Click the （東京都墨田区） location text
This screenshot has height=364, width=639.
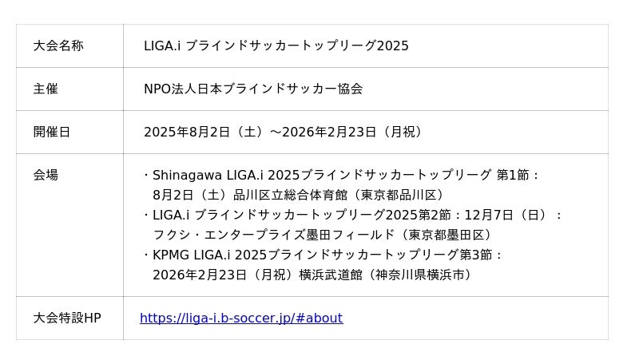point(445,235)
